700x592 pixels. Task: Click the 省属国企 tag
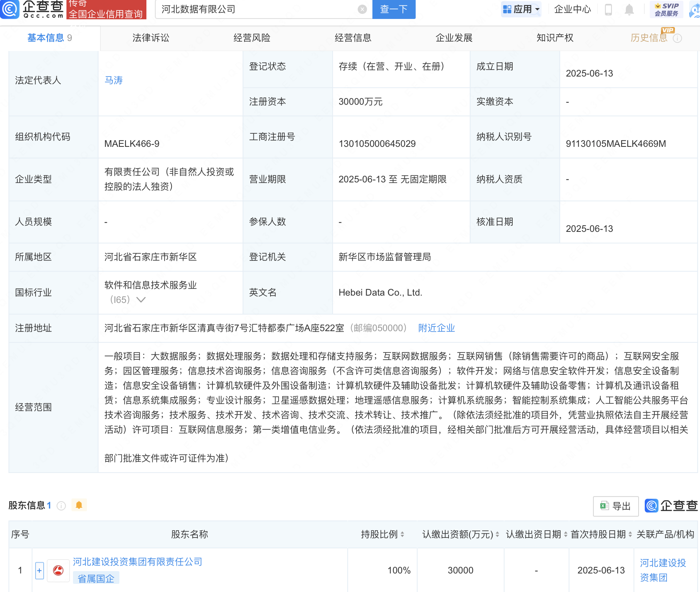[x=96, y=578]
